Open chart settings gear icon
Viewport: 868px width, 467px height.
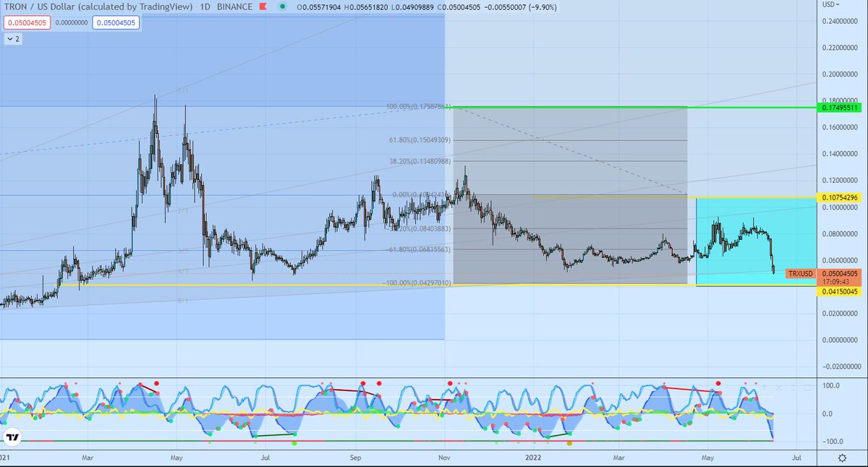843,458
